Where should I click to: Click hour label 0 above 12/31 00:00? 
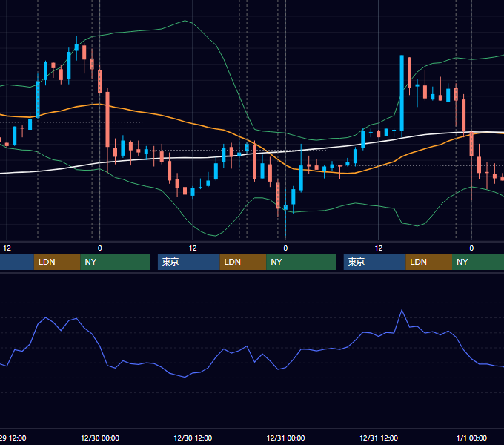point(285,248)
